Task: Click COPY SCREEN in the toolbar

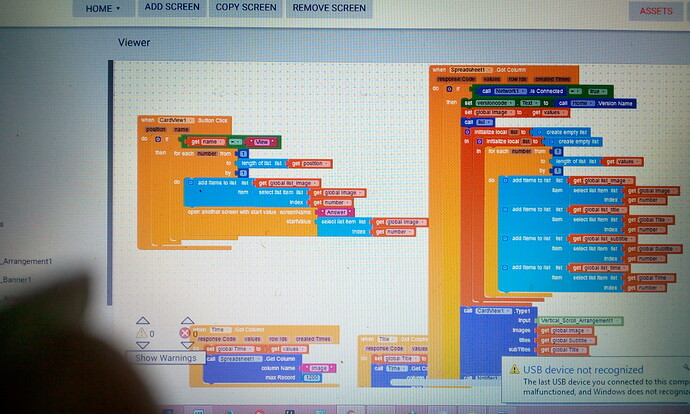Action: [246, 7]
